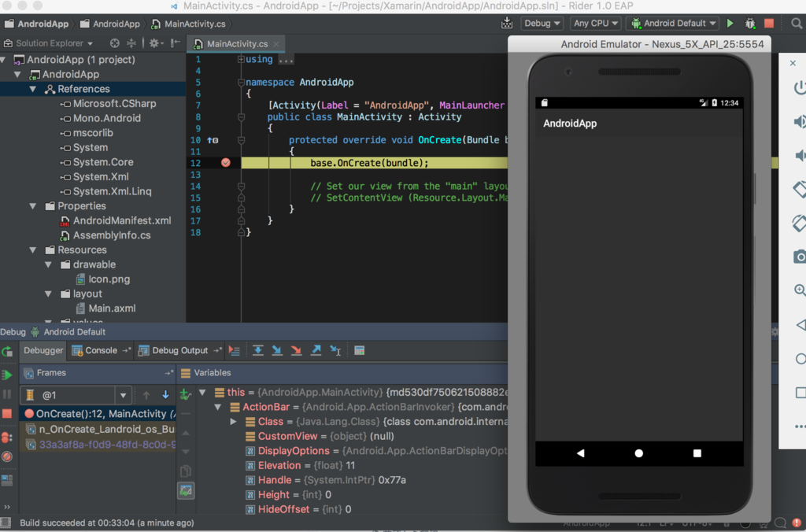
Task: Switch to the Console tab
Action: [x=101, y=350]
